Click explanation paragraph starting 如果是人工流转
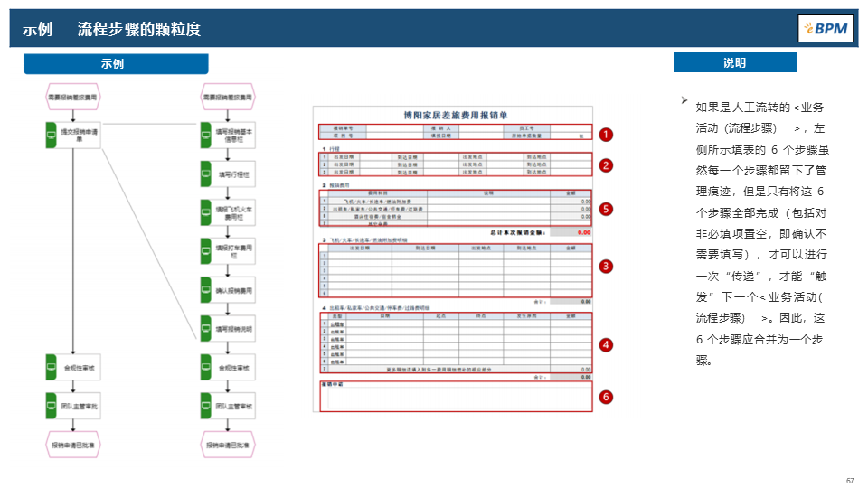Viewport: 868px width, 488px height. 761,233
